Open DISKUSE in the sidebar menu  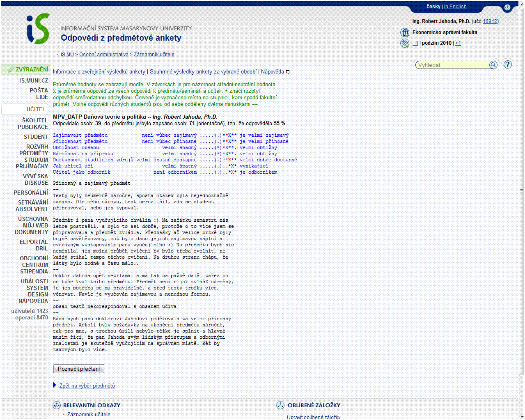click(x=37, y=183)
